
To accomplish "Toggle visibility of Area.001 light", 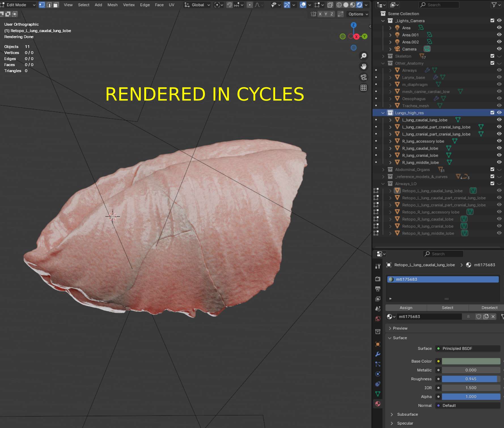I will coord(499,35).
